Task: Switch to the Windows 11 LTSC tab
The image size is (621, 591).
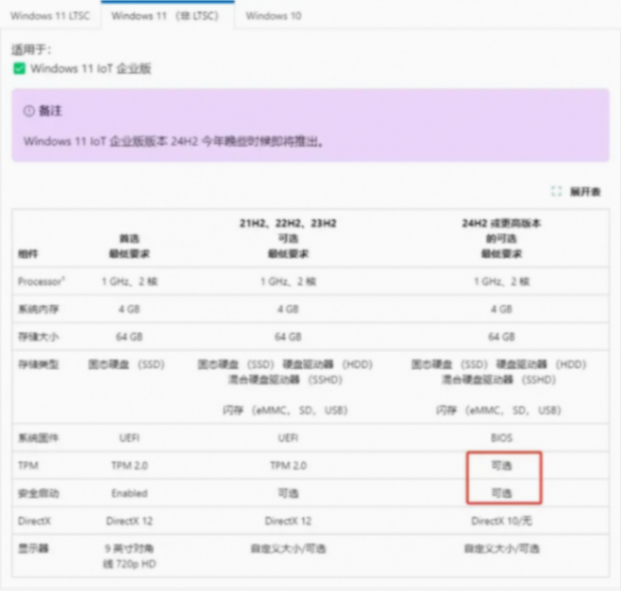Action: pyautogui.click(x=51, y=16)
